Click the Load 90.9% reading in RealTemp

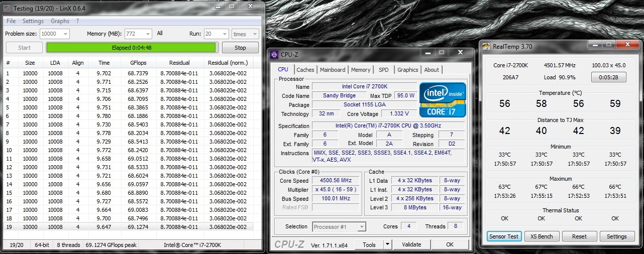click(x=560, y=77)
